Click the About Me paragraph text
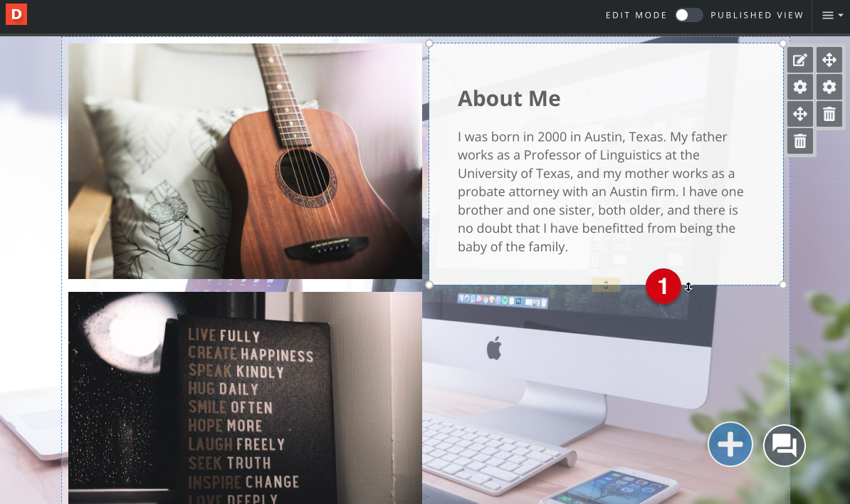850x504 pixels. click(x=601, y=191)
